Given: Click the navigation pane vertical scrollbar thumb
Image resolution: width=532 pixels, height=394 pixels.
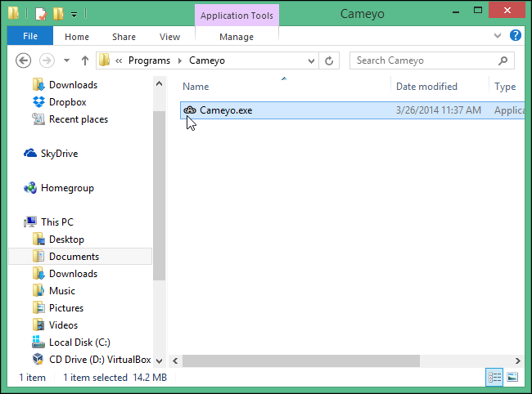Looking at the screenshot, I should [159, 196].
